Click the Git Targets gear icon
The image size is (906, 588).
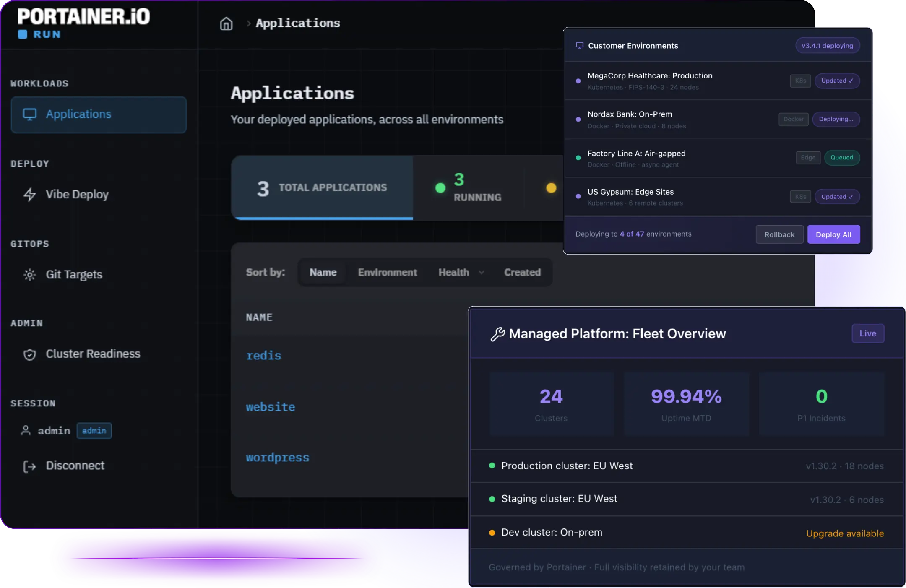[30, 275]
